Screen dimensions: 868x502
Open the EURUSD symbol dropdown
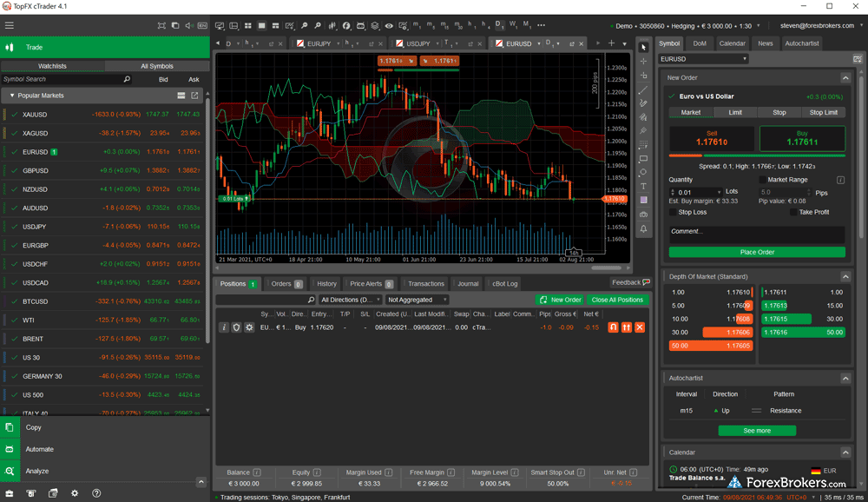tap(703, 59)
